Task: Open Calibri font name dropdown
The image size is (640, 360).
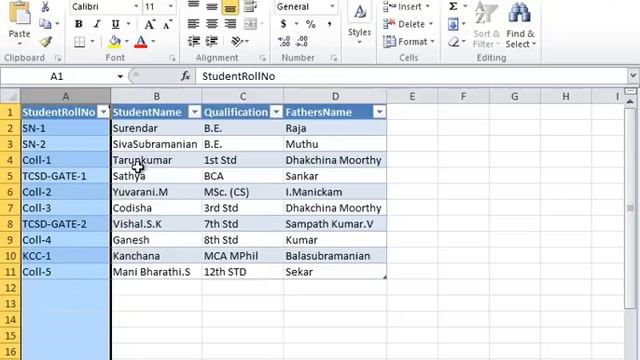Action: (136, 7)
